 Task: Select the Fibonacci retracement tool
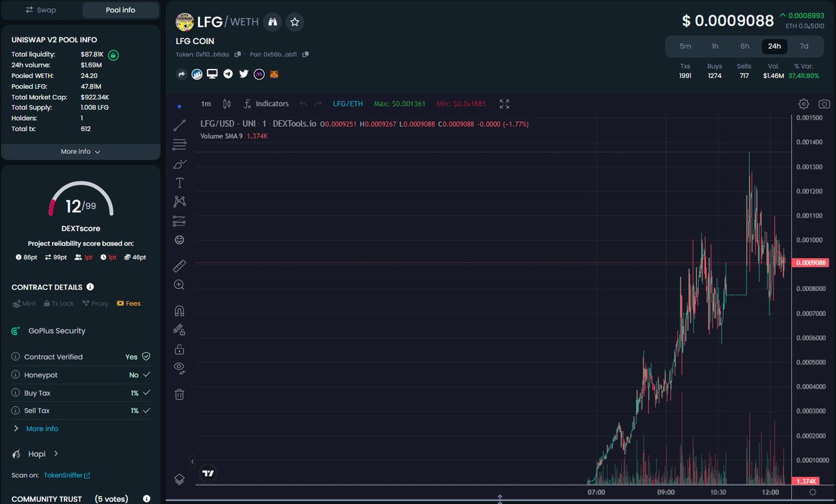click(x=179, y=145)
